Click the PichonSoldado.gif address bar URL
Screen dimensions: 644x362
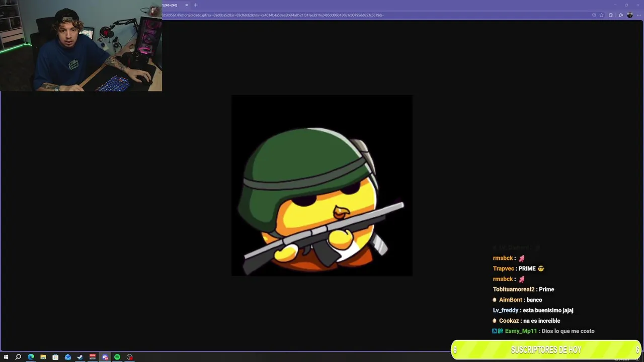[273, 15]
